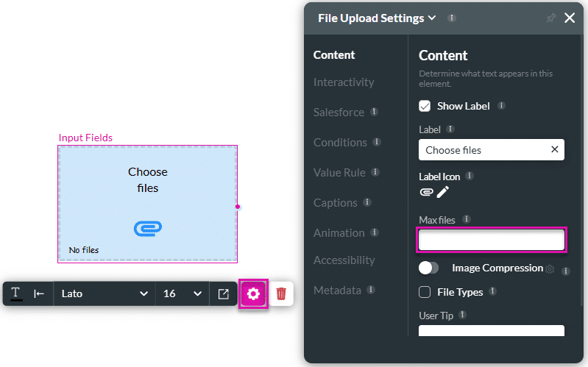
Task: Uncheck the Show Label checkbox
Action: point(425,106)
